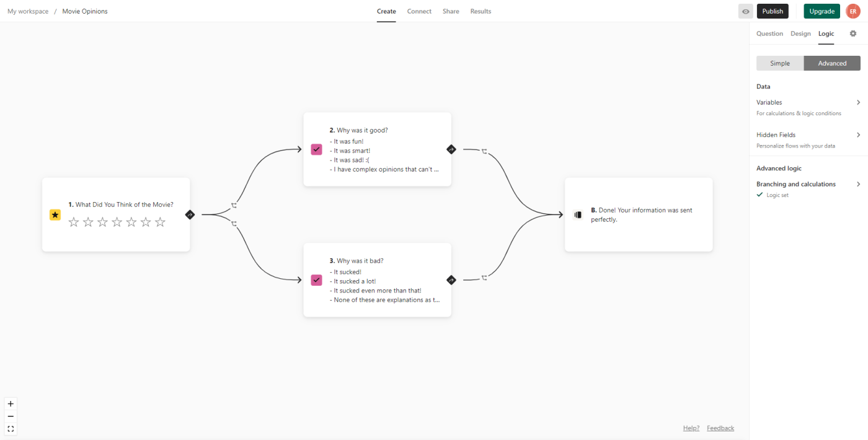The image size is (868, 440).
Task: Click the logic diamond icon beside question 3
Action: 451,280
